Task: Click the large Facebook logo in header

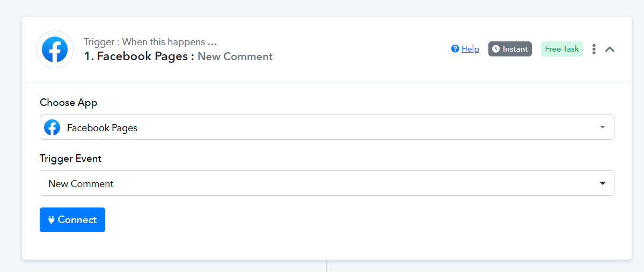Action: pyautogui.click(x=55, y=49)
